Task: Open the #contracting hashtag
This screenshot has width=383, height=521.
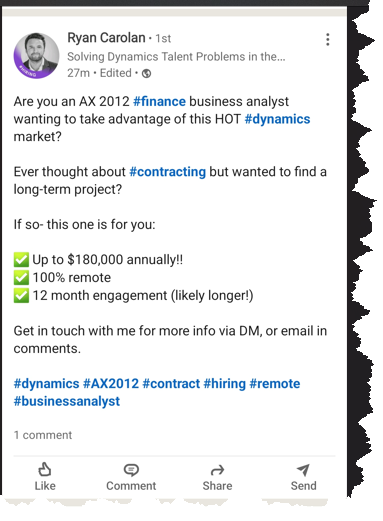Action: tap(167, 172)
